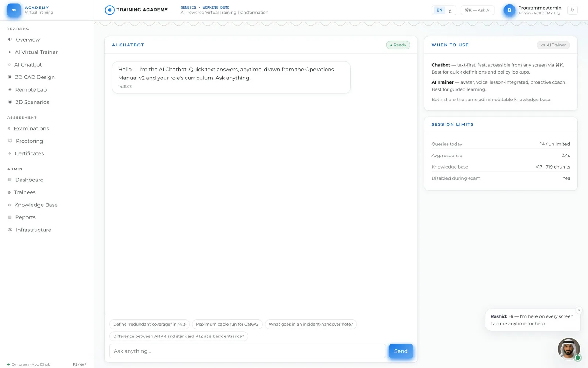Image resolution: width=588 pixels, height=368 pixels.
Task: Click the '14 / unlimited' queries value
Action: tap(555, 144)
